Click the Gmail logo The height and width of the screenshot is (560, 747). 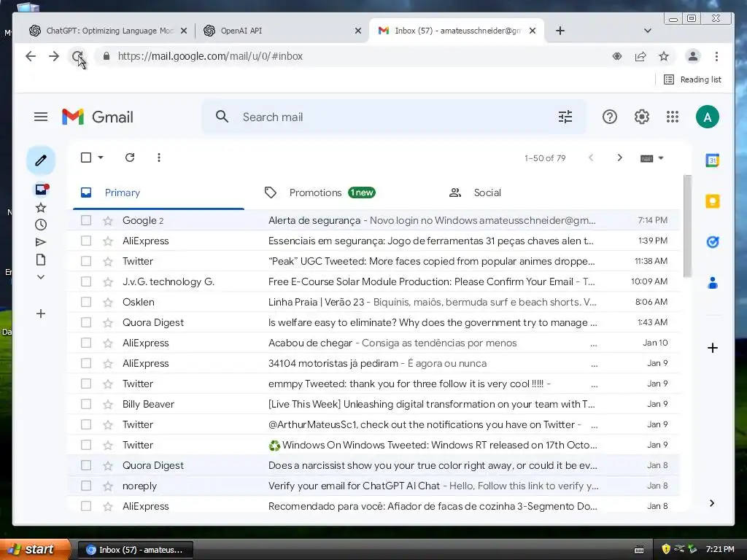[98, 117]
